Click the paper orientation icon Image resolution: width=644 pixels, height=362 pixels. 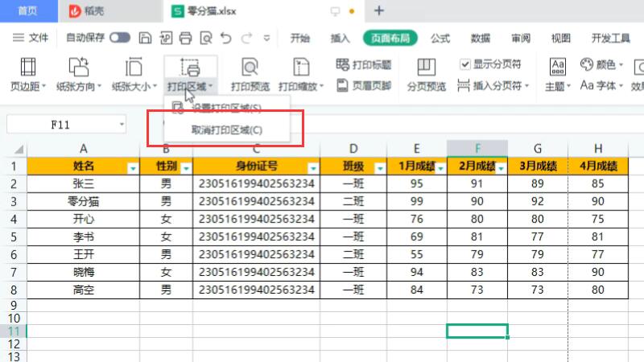(79, 68)
